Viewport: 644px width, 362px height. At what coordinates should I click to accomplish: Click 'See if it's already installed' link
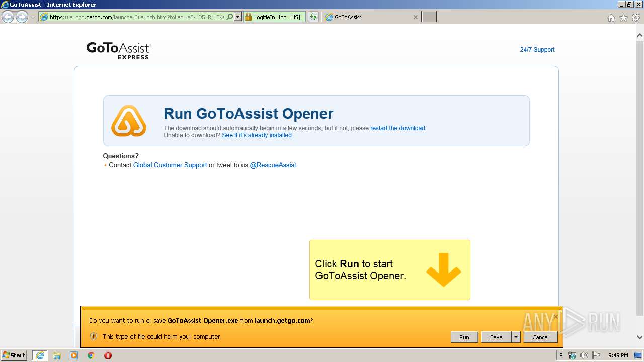[x=257, y=135]
